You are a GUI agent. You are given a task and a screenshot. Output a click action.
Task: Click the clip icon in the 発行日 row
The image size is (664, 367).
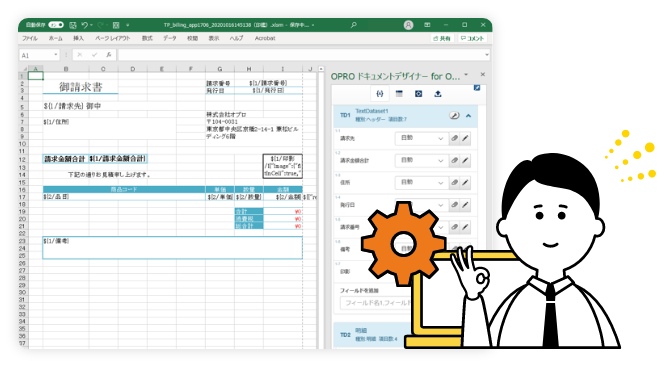point(454,205)
